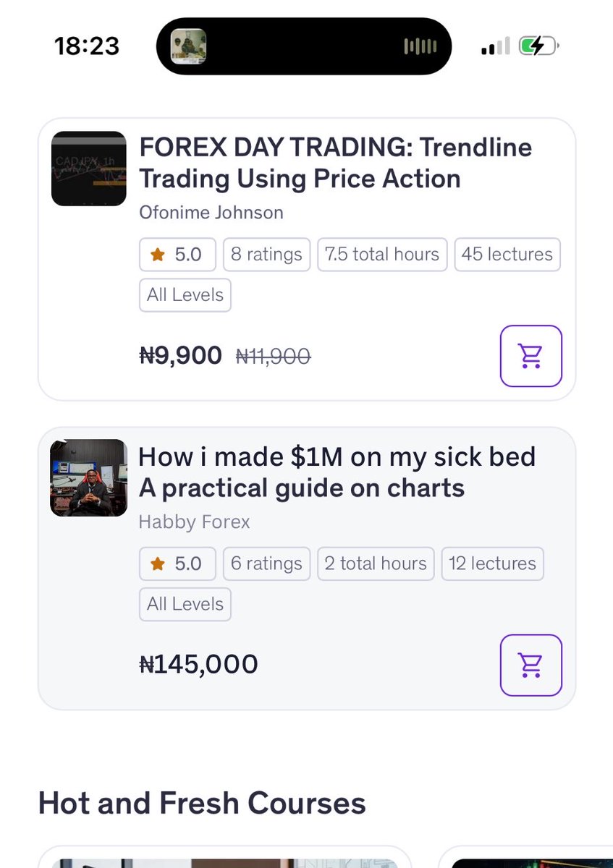Open Habby Forex course thumbnail image
The width and height of the screenshot is (613, 868).
click(x=88, y=477)
